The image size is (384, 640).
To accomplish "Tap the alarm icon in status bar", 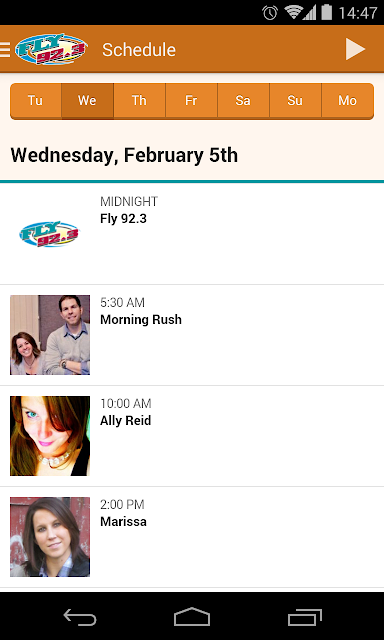I will (270, 13).
